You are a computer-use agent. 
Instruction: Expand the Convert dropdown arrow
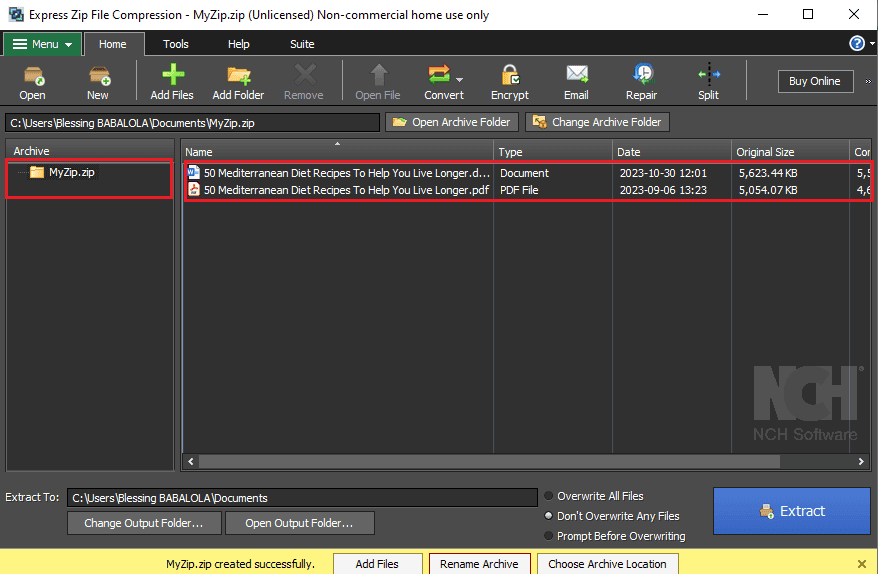460,80
